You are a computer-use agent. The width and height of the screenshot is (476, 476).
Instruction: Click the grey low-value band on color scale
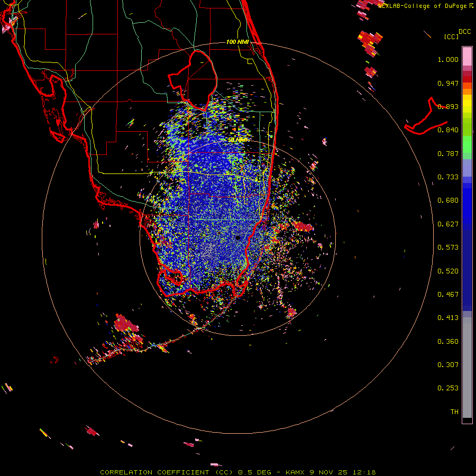click(x=467, y=368)
